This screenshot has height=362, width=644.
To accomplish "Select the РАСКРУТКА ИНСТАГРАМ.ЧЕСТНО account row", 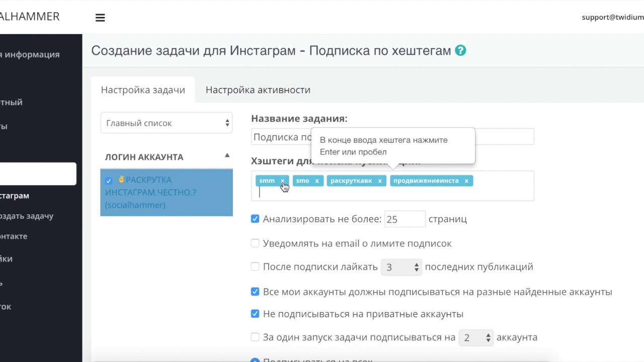I will [167, 193].
